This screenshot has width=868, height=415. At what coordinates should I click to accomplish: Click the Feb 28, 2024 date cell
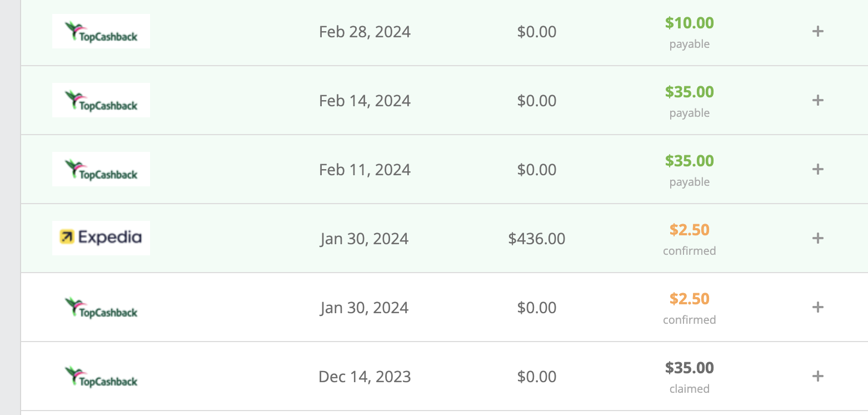pos(365,32)
